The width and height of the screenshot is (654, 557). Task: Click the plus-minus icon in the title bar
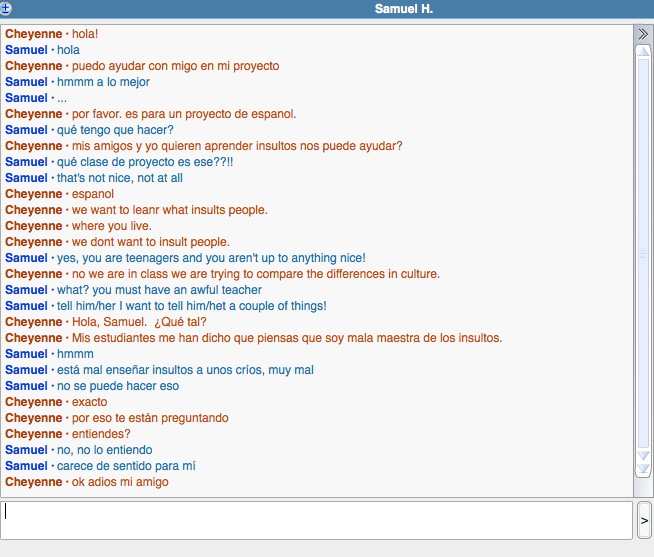7,8
